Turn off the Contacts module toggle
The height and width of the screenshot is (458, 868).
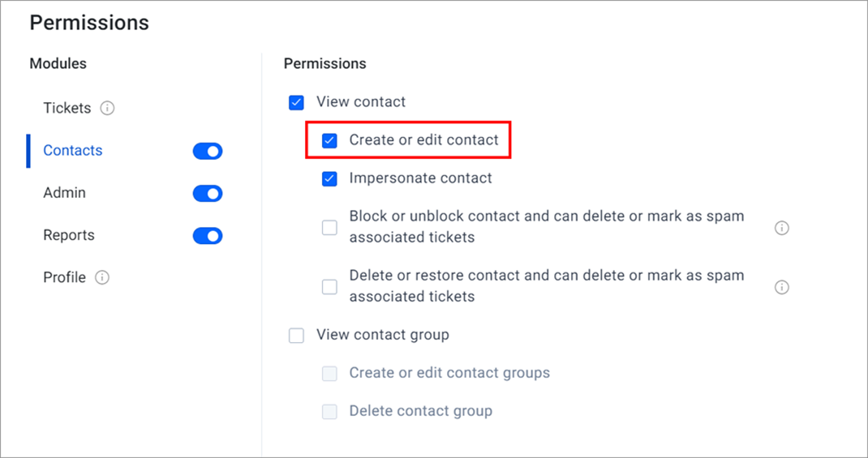click(x=208, y=151)
